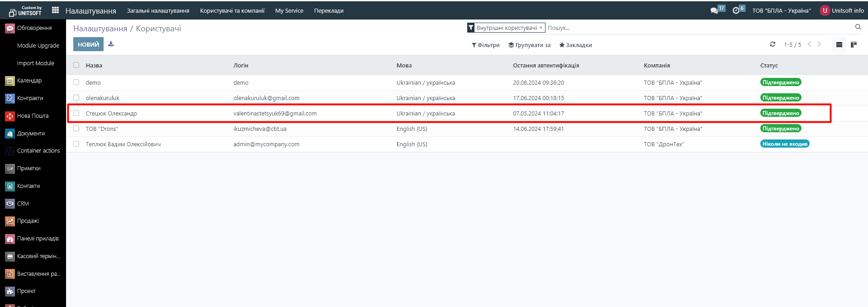Viewport: 868px width, 307px height.
Task: Expand the Закладки favorites dropdown
Action: click(575, 45)
